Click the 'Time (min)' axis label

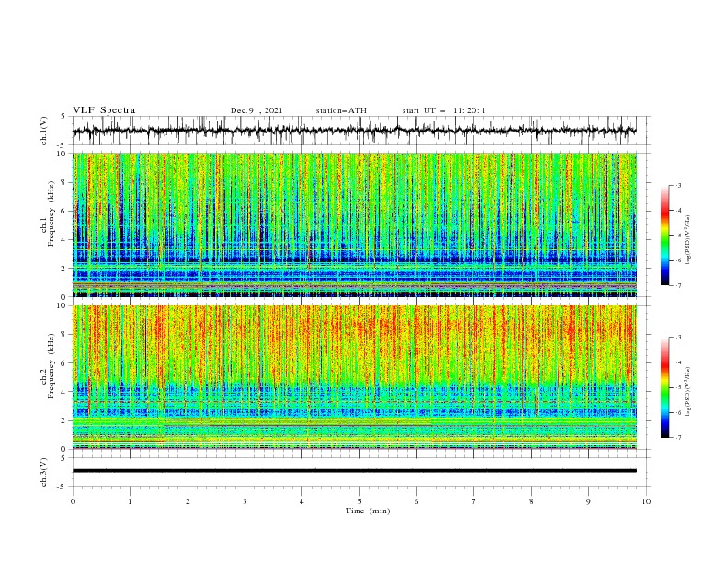[368, 511]
